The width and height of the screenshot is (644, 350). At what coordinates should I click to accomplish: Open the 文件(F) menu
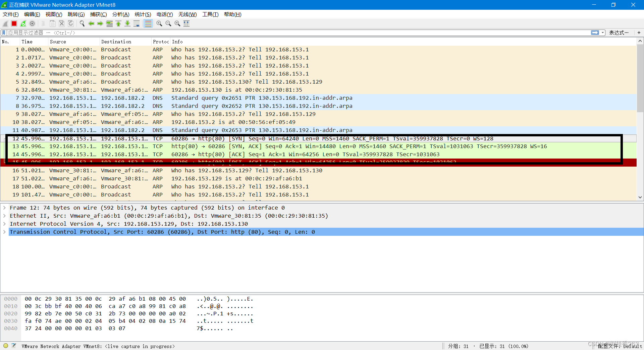pos(11,14)
